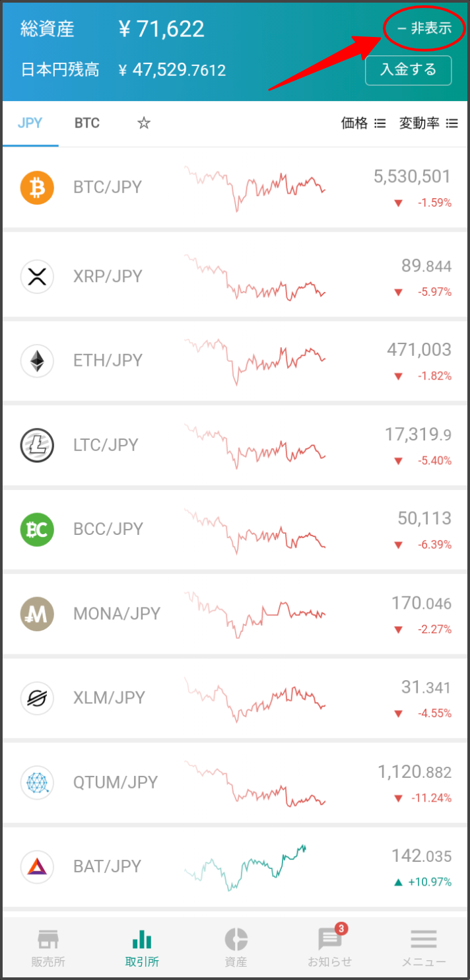This screenshot has height=980, width=470.
Task: Sort the list by 変動率
Action: coord(428,123)
